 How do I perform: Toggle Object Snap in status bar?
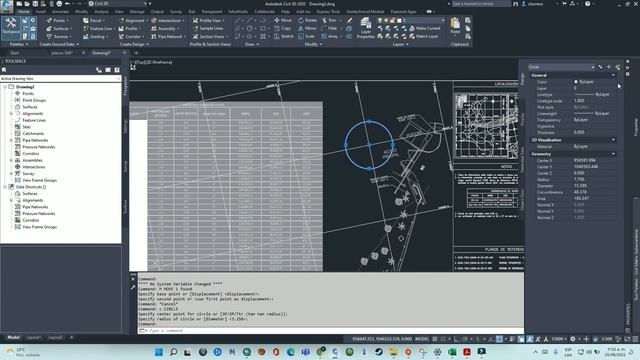pos(499,339)
